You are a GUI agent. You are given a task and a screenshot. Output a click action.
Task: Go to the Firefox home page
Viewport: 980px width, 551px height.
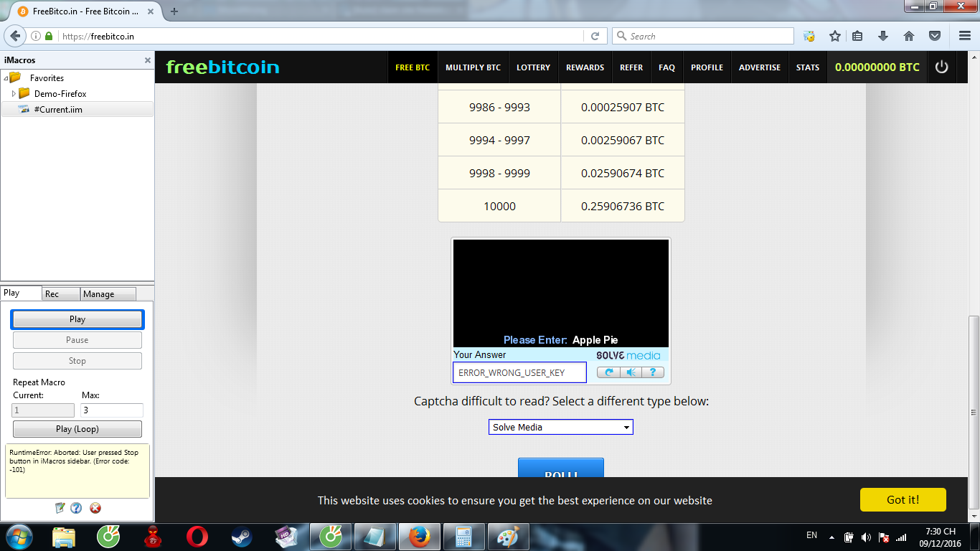point(909,36)
